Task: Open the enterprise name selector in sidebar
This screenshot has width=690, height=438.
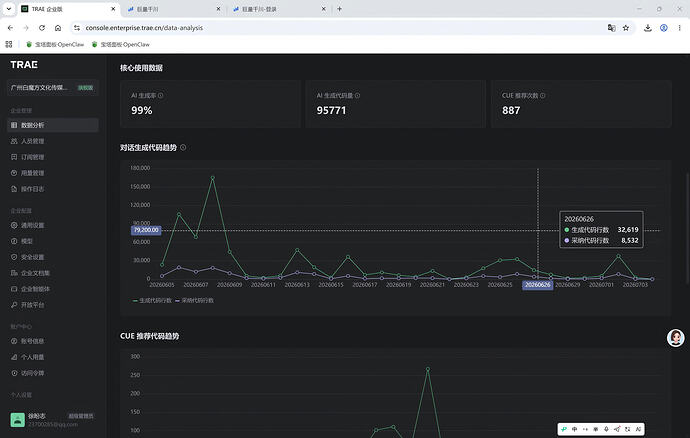Action: point(53,88)
